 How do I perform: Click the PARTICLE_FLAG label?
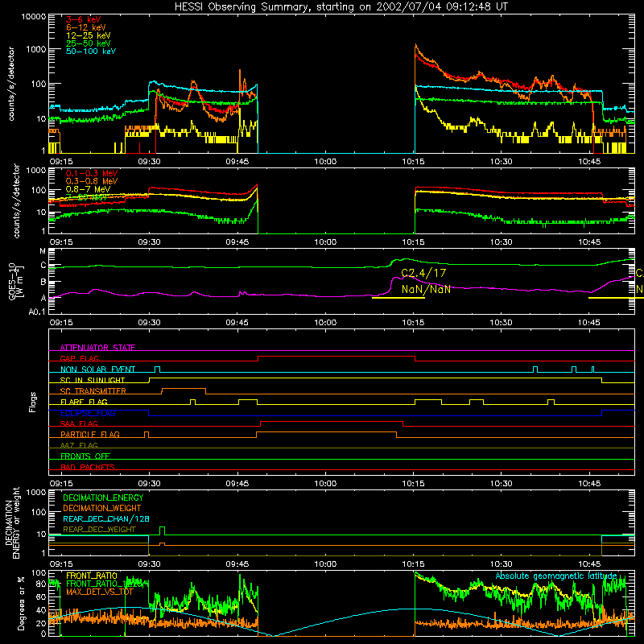tap(90, 435)
